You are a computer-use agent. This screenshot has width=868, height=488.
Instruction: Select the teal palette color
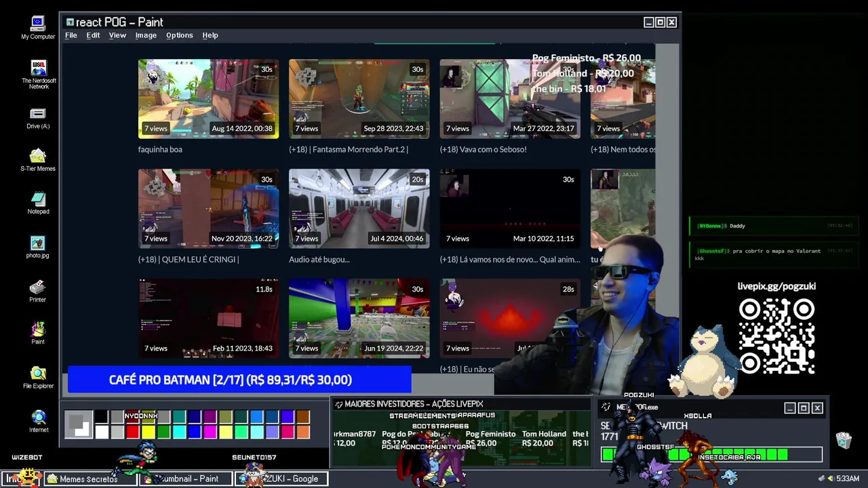[x=180, y=417]
